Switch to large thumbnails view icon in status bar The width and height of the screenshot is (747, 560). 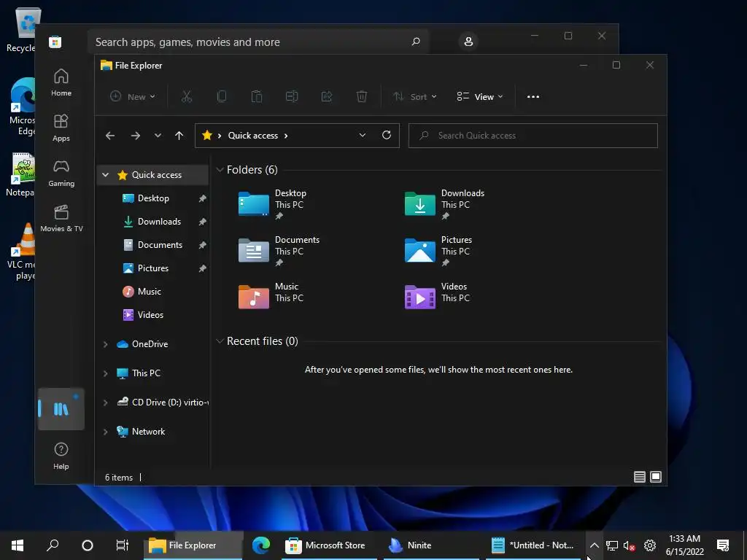(x=656, y=477)
